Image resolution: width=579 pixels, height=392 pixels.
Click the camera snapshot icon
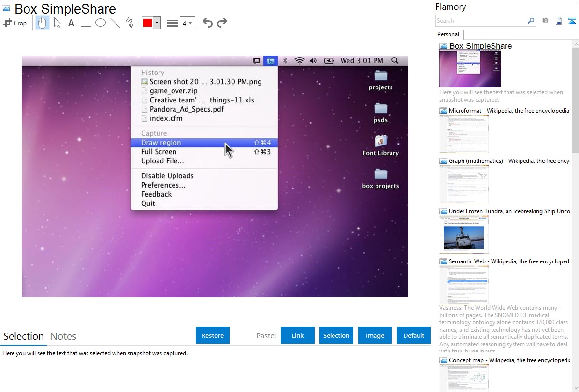pos(545,21)
